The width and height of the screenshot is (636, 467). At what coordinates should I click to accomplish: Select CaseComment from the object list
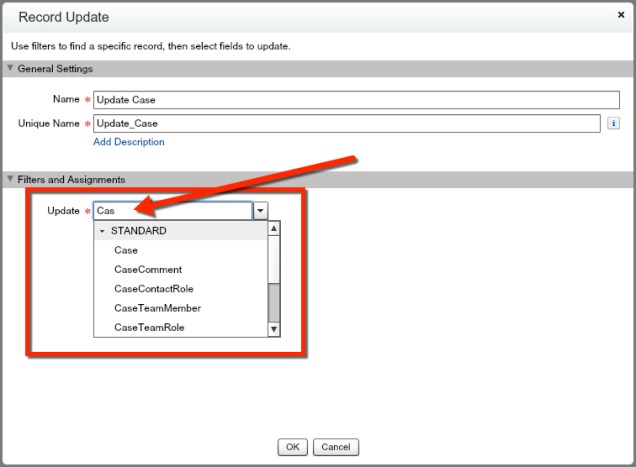pyautogui.click(x=148, y=270)
